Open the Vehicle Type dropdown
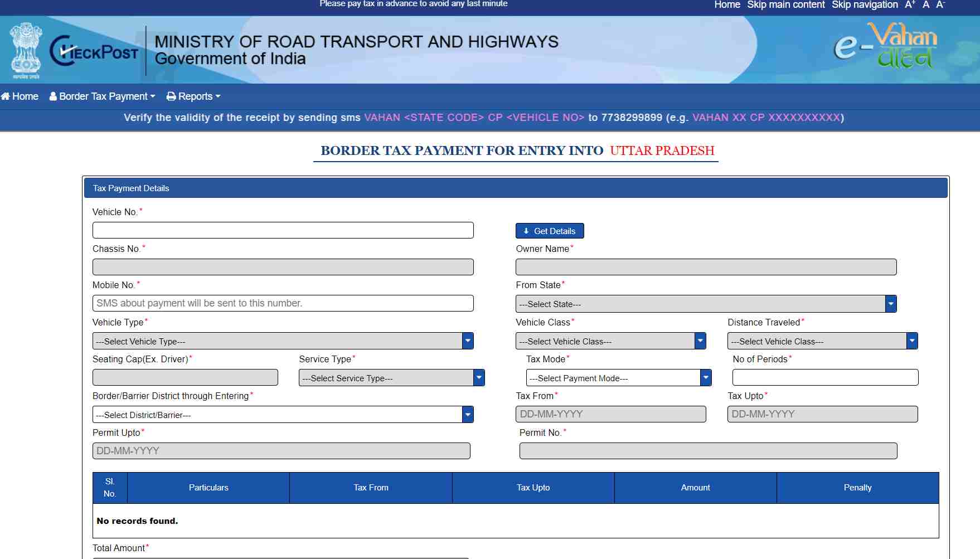The height and width of the screenshot is (559, 980). 467,341
